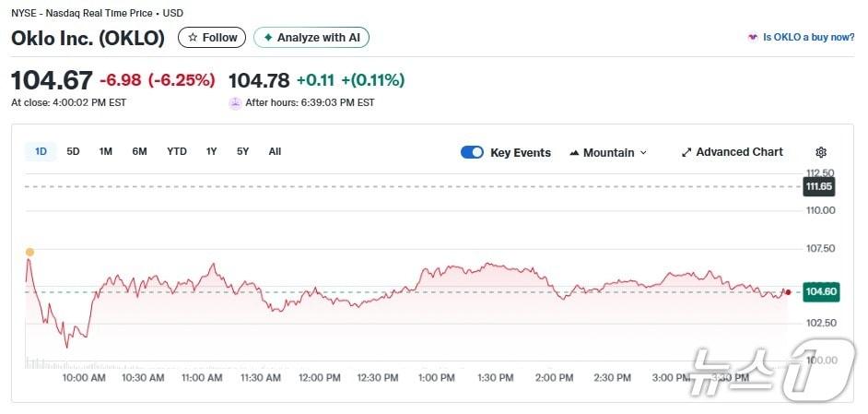Click the after hours moon icon
The width and height of the screenshot is (868, 414).
pyautogui.click(x=235, y=102)
